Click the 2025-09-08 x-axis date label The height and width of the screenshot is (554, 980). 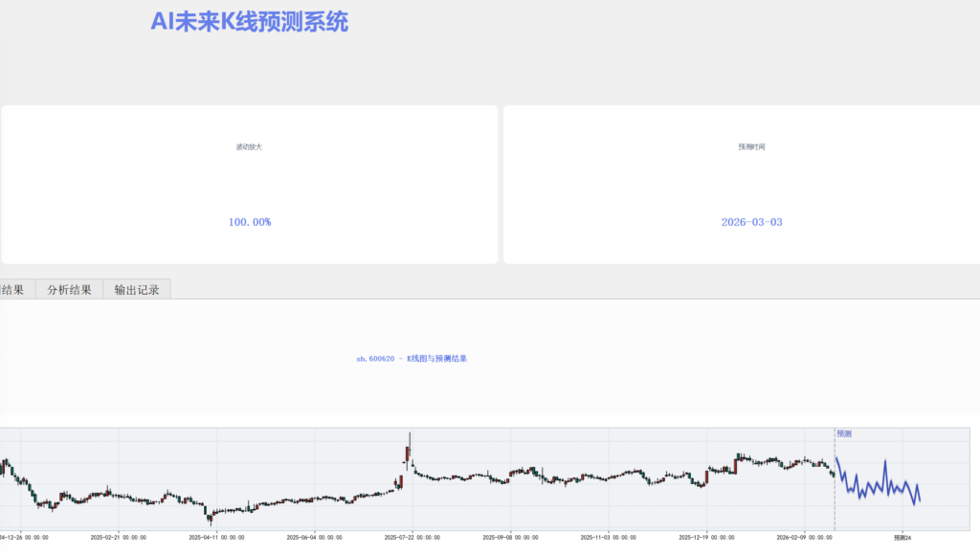tap(510, 538)
